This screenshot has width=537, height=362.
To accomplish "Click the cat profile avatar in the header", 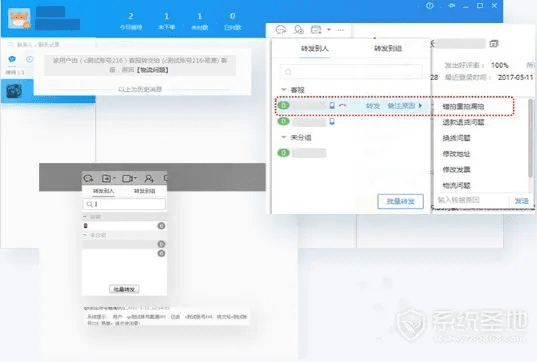I will [19, 18].
